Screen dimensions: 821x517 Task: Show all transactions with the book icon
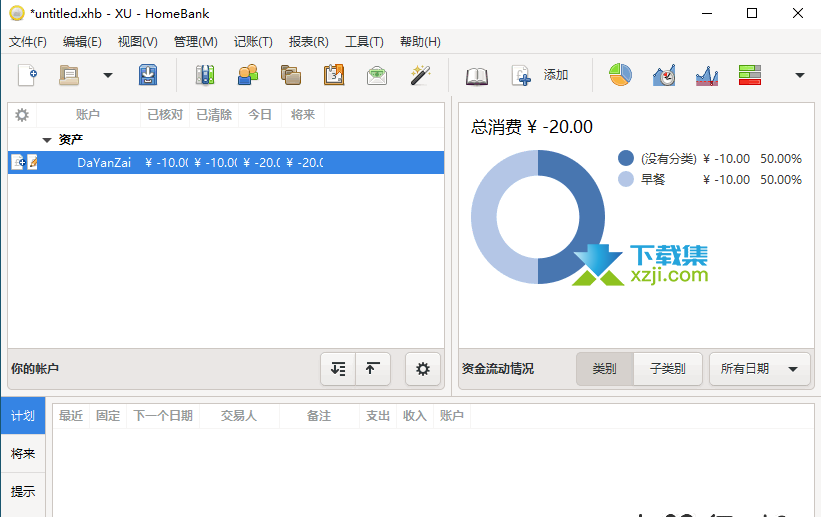point(476,76)
